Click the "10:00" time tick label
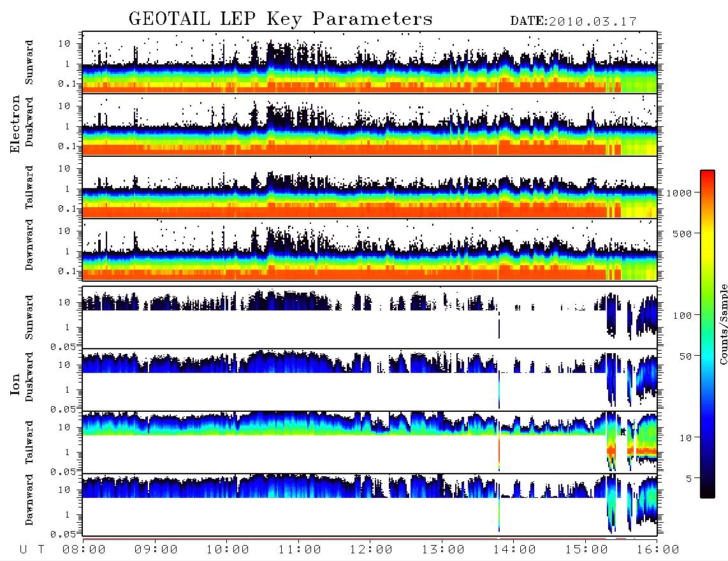The height and width of the screenshot is (561, 728). pyautogui.click(x=228, y=550)
